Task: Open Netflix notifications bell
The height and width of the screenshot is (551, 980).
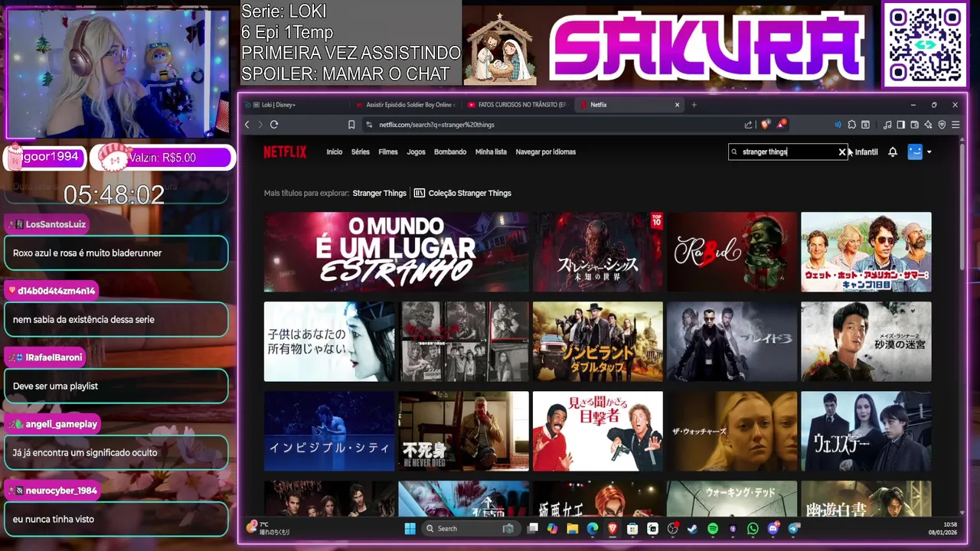Action: pos(893,152)
